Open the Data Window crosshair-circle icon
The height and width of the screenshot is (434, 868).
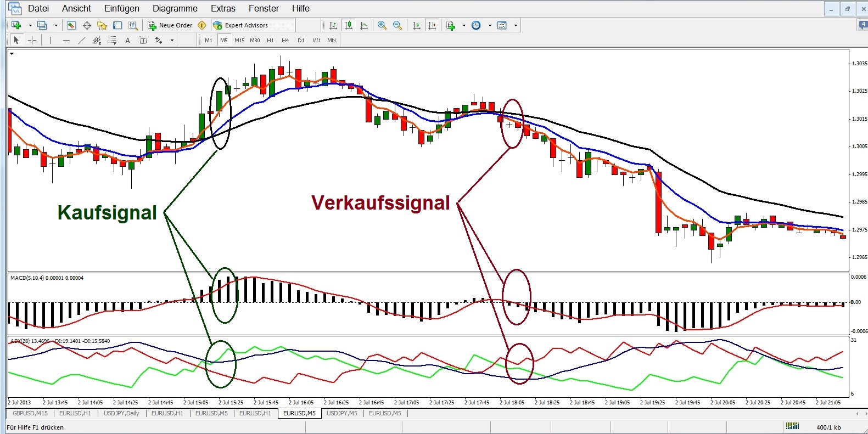click(87, 25)
